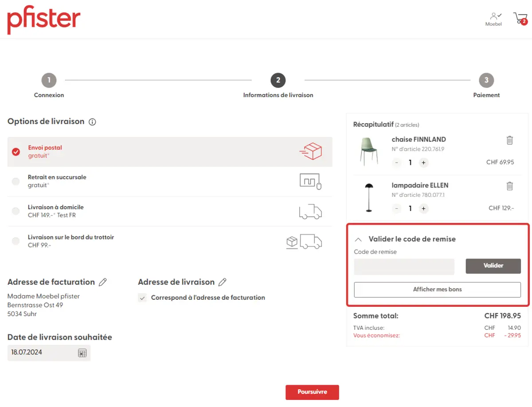Go to step 3 Paiement

(486, 80)
